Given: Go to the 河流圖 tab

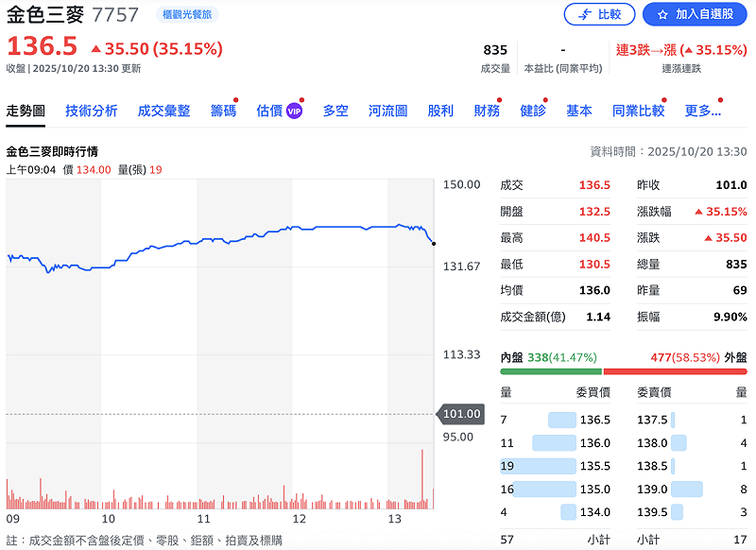Looking at the screenshot, I should tap(387, 111).
